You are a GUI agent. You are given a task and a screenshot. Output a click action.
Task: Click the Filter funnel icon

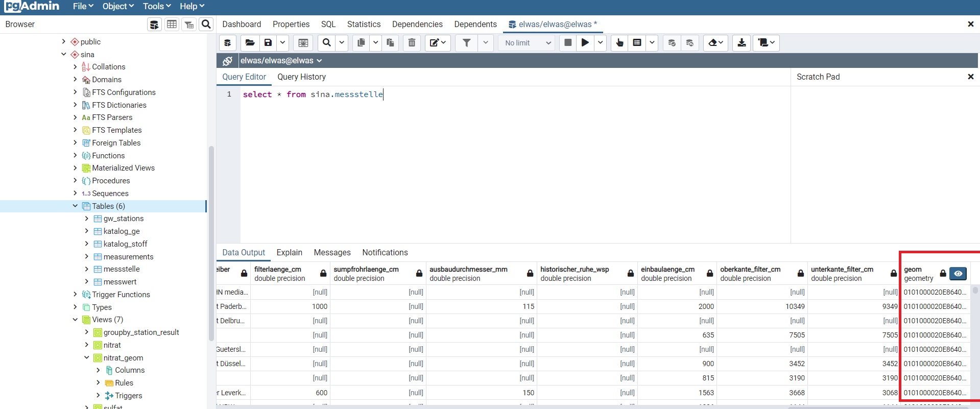(x=466, y=43)
